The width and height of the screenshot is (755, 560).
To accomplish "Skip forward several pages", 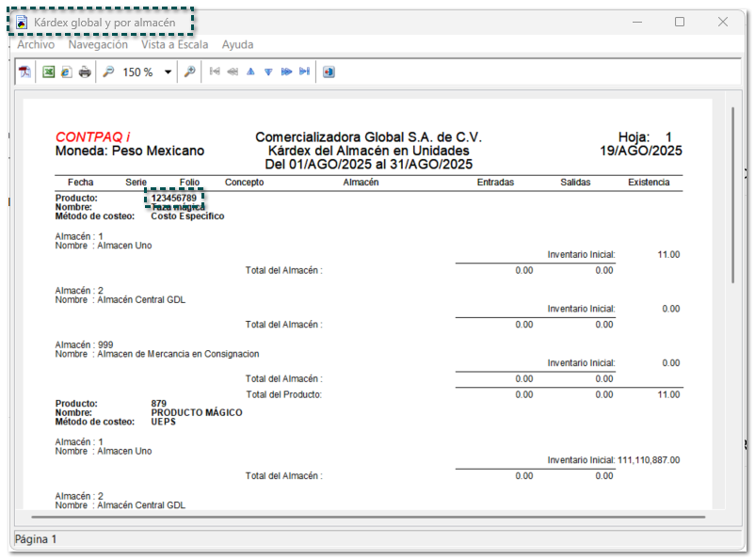I will click(286, 72).
